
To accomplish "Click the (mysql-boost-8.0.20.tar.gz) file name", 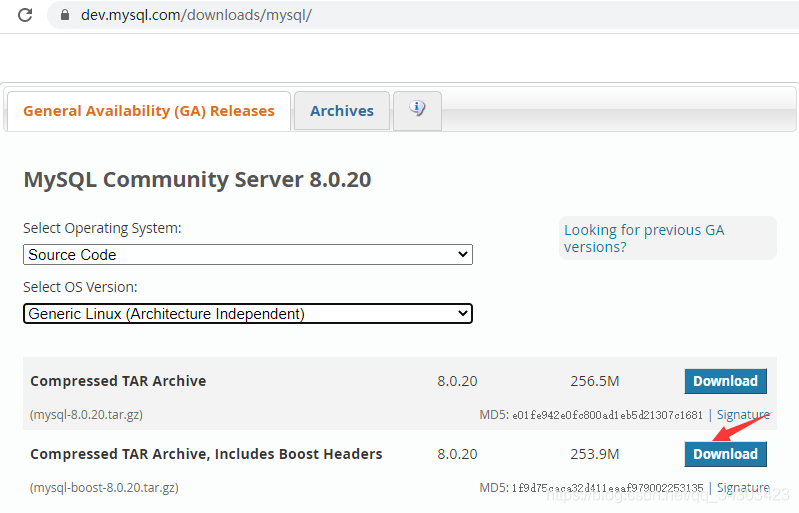I will pyautogui.click(x=104, y=488).
